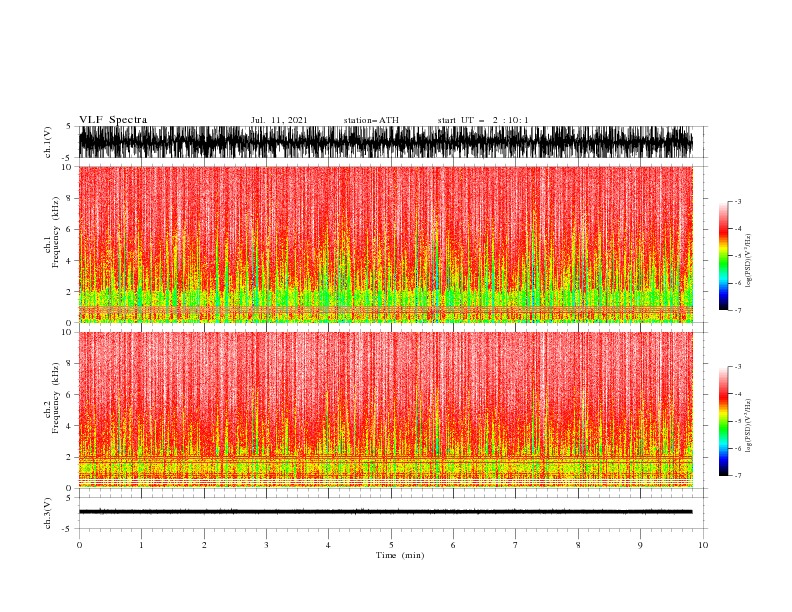The image size is (792, 612).
Task: Click the '4' kHz tick of ch.2 spectrogram
Action: coord(70,426)
